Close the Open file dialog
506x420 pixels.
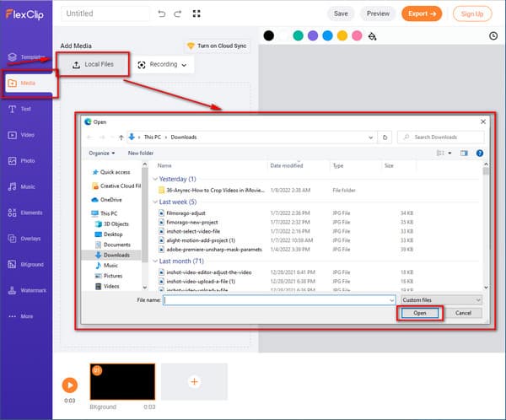(x=483, y=121)
